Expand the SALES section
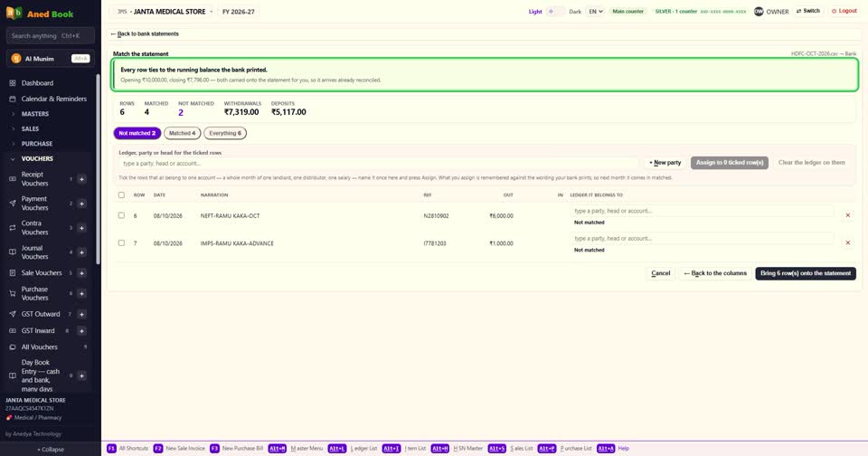The width and height of the screenshot is (868, 456). 30,128
